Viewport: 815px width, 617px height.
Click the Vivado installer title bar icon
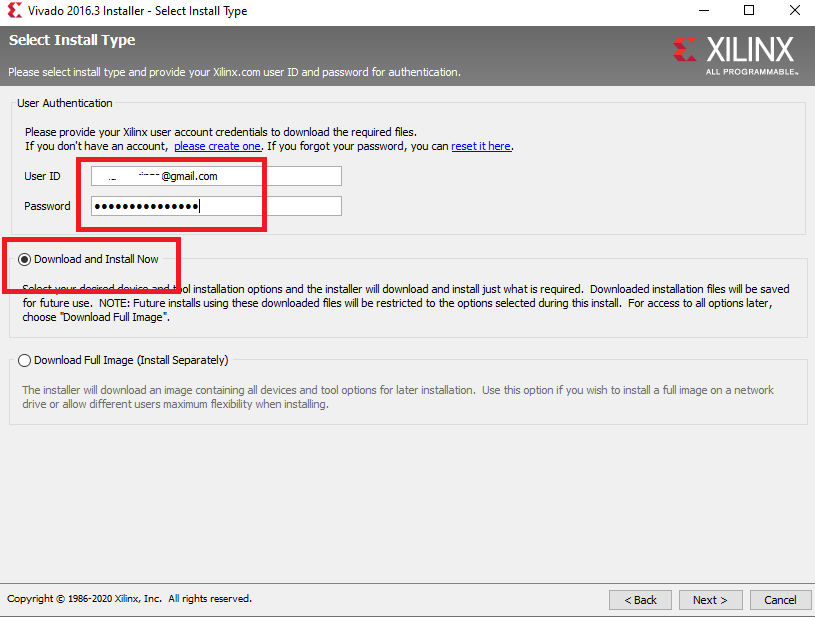pos(15,10)
